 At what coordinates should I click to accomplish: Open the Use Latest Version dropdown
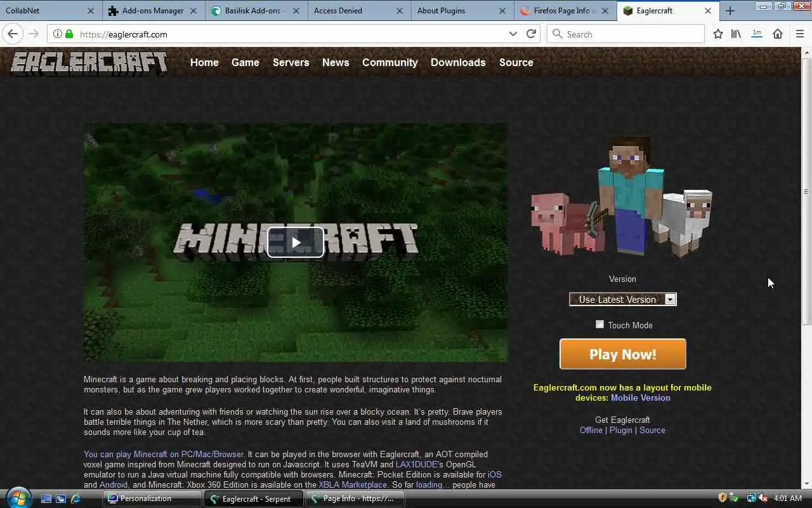tap(623, 299)
